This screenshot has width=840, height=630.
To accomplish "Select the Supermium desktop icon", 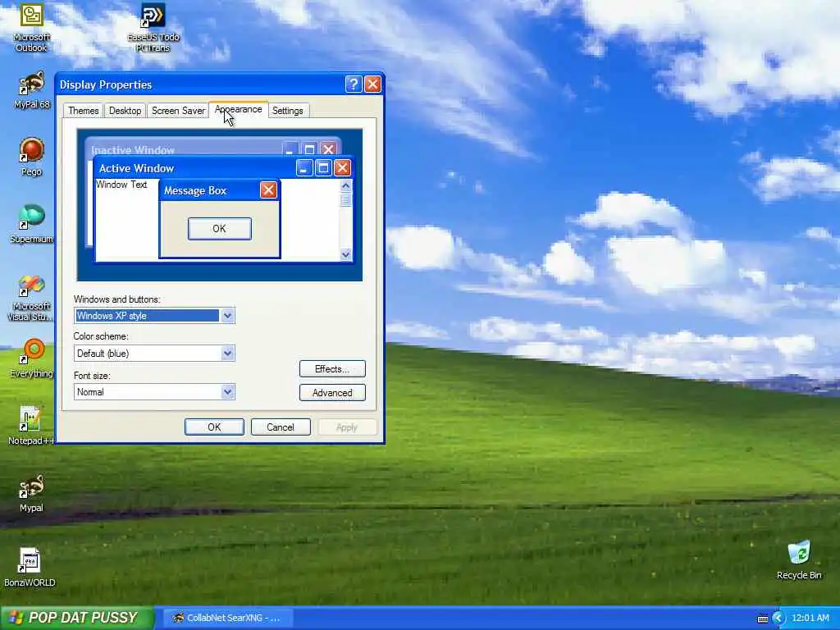I will 32,224.
